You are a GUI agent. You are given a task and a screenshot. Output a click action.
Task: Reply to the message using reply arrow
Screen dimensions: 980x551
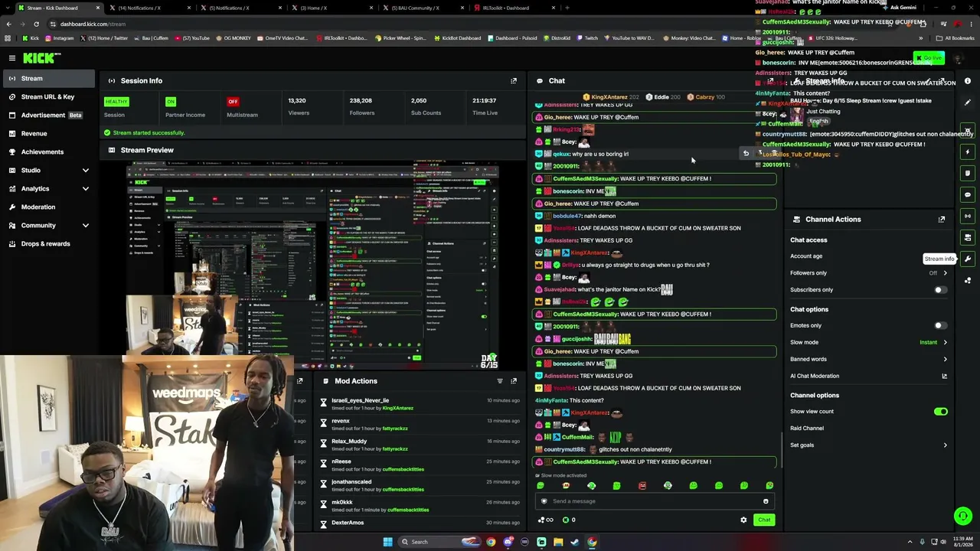[746, 153]
